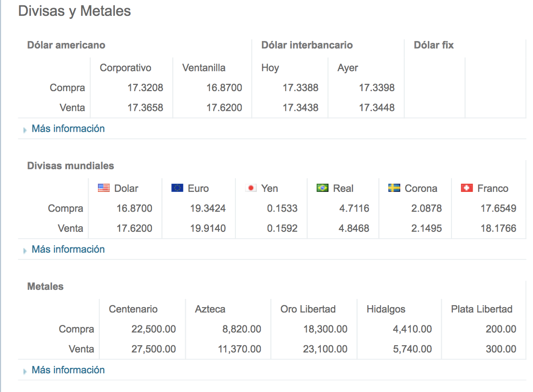Open Más información for Dólar americano
The height and width of the screenshot is (392, 533).
tap(68, 129)
